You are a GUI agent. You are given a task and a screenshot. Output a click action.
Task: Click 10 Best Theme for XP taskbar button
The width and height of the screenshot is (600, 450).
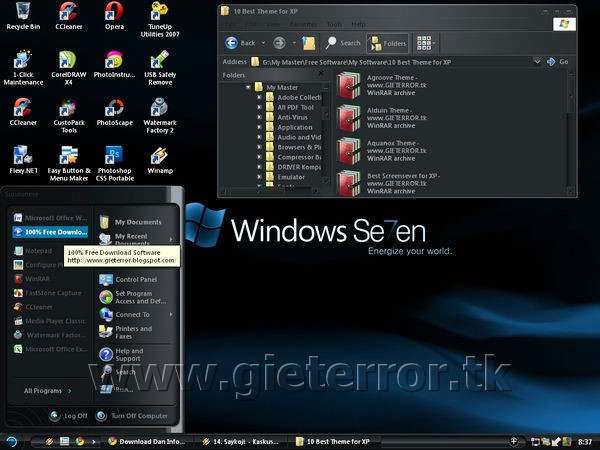(x=334, y=441)
